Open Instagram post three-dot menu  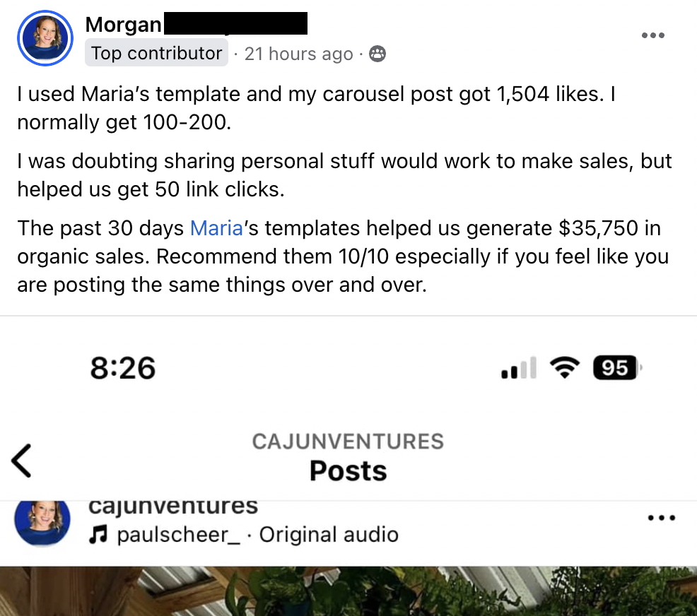661,518
